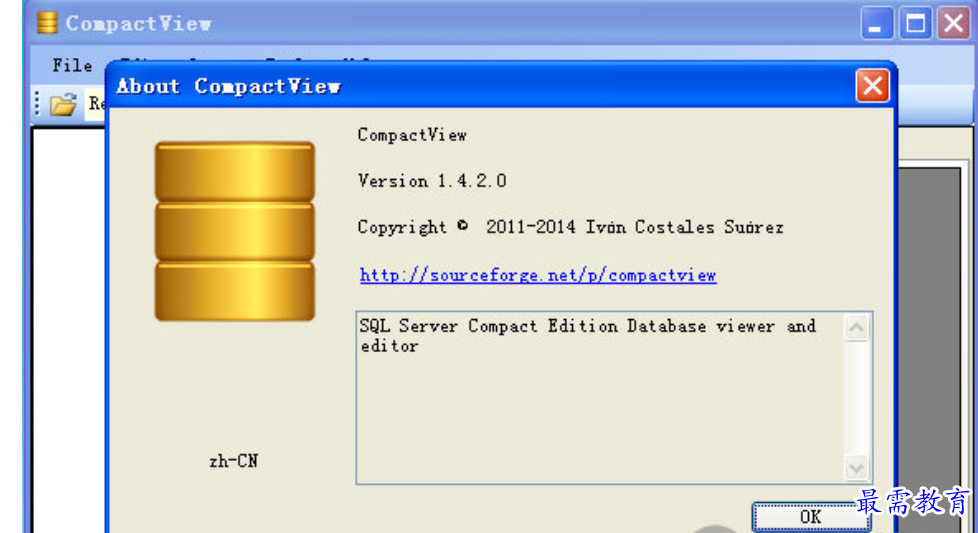Open the sourceforge.net/p/compactview link
978x533 pixels.
[538, 275]
